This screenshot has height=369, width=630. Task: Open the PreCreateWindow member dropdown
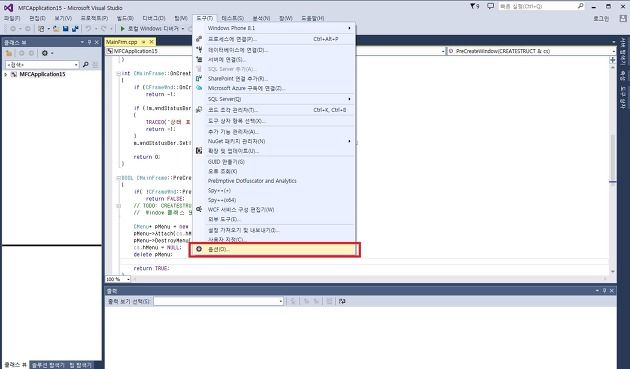click(x=614, y=51)
